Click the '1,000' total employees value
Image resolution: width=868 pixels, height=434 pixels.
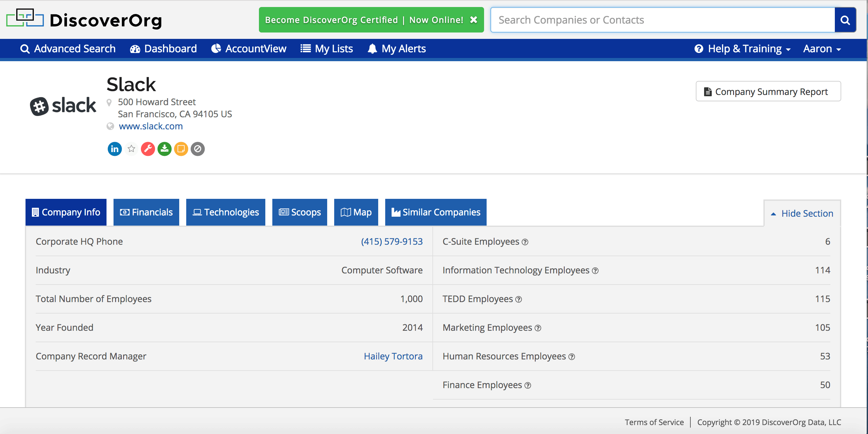[411, 299]
